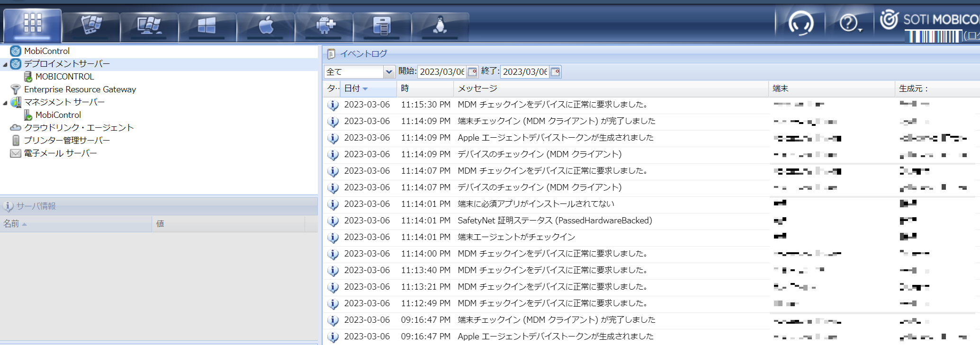980x345 pixels.
Task: Select the 11:14:00 PM MDM check-in event
Action: tap(651, 254)
